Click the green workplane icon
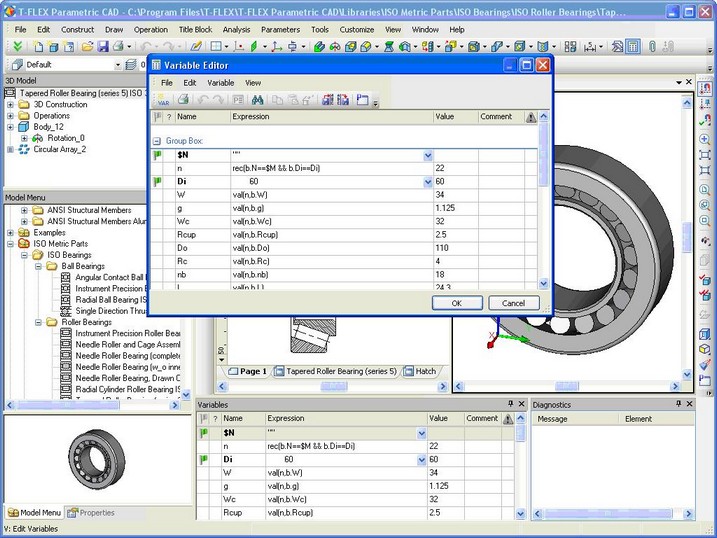 254,46
